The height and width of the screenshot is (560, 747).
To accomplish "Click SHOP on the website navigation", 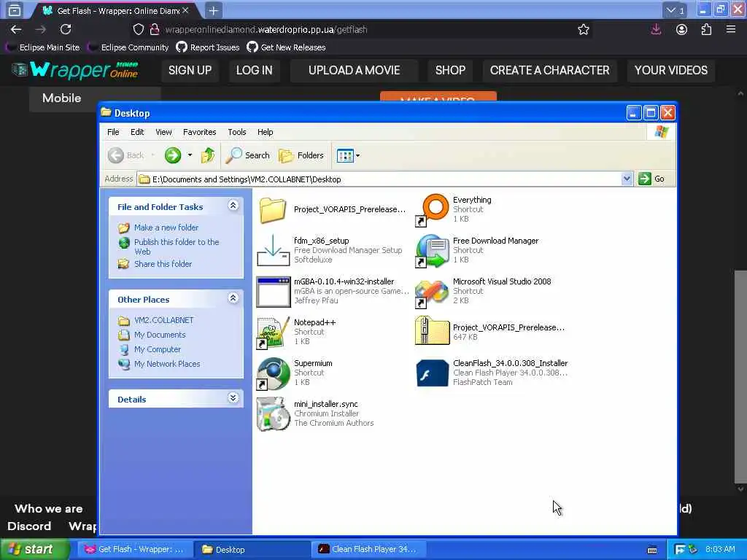I will [x=450, y=71].
